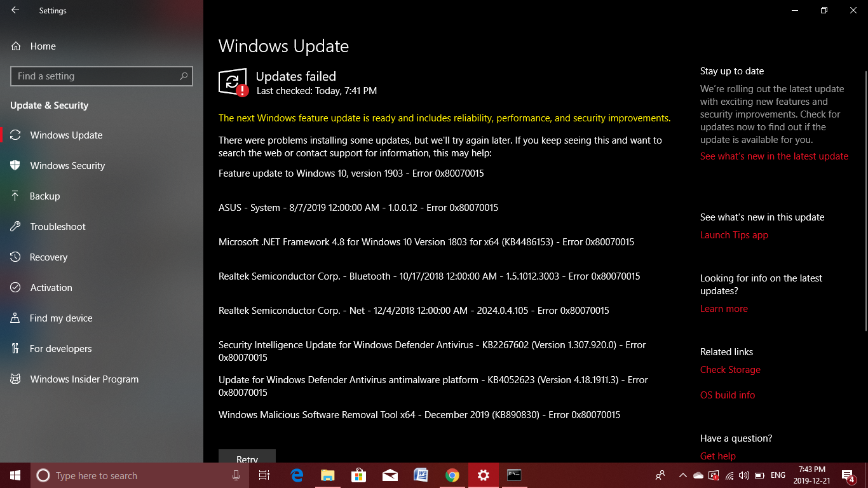Open the OneDrive cloud tray icon

coord(698,475)
